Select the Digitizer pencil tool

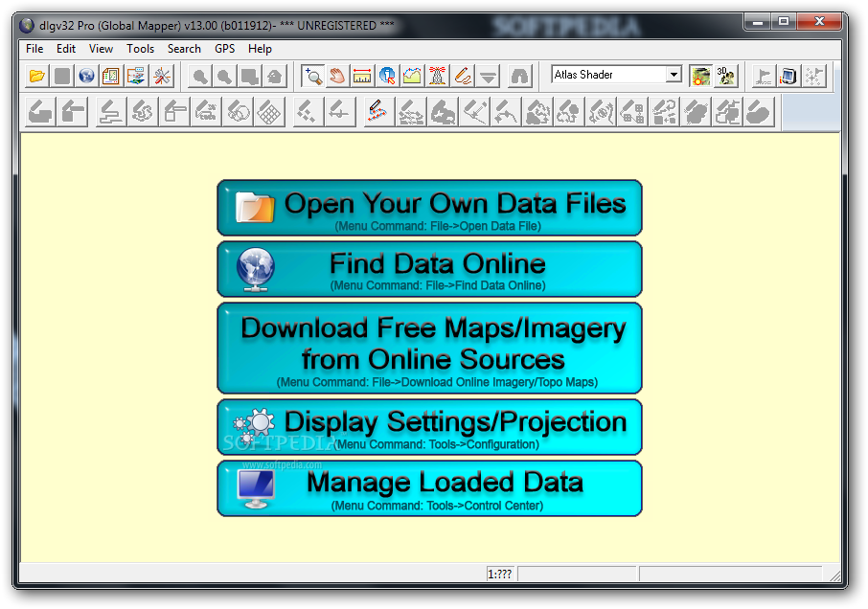[x=462, y=76]
